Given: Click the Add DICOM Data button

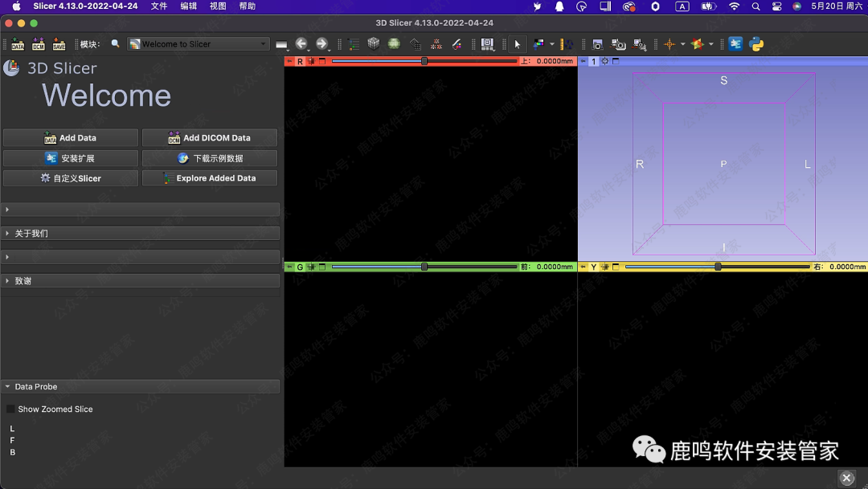Looking at the screenshot, I should [210, 138].
